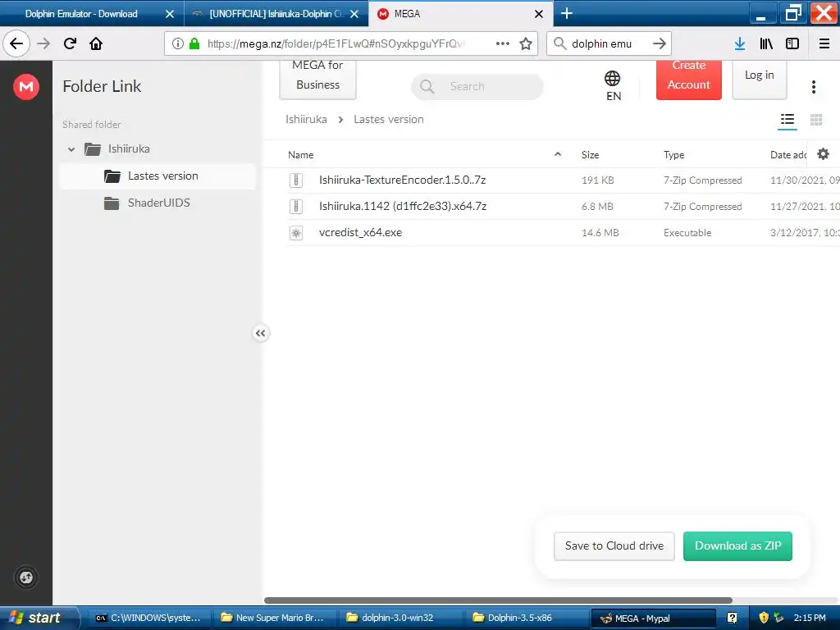Open a new browser tab

(x=566, y=13)
